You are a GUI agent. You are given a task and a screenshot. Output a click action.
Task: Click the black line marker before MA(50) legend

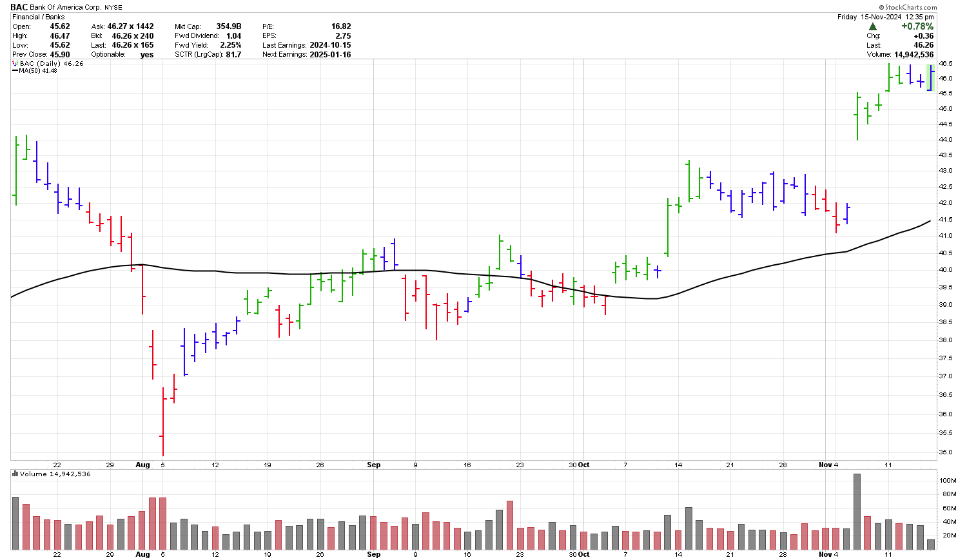click(15, 71)
